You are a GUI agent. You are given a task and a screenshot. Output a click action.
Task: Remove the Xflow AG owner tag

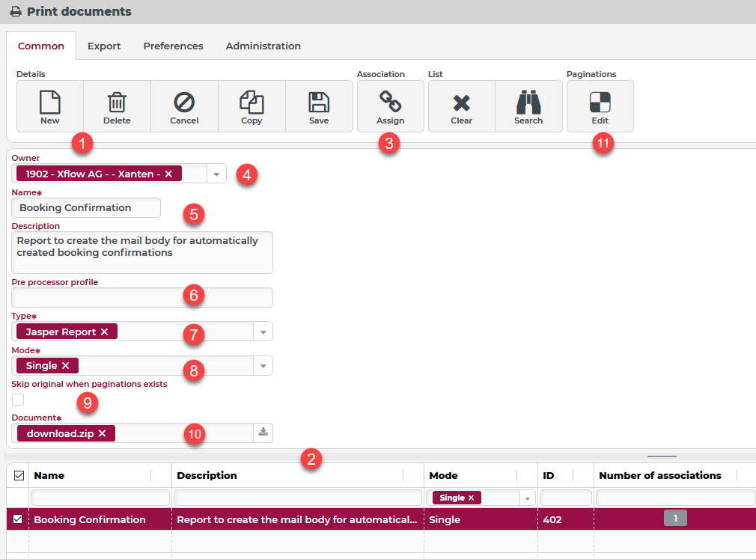click(168, 174)
